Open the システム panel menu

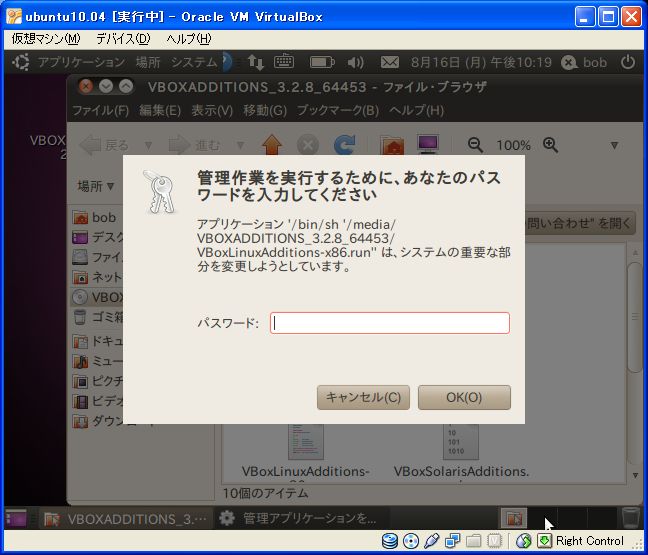[194, 62]
